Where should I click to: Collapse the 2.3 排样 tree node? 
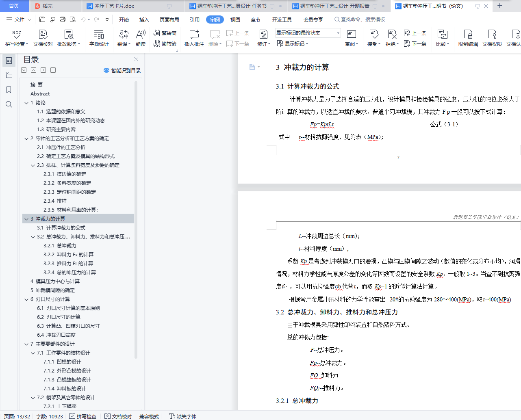[x=33, y=165]
